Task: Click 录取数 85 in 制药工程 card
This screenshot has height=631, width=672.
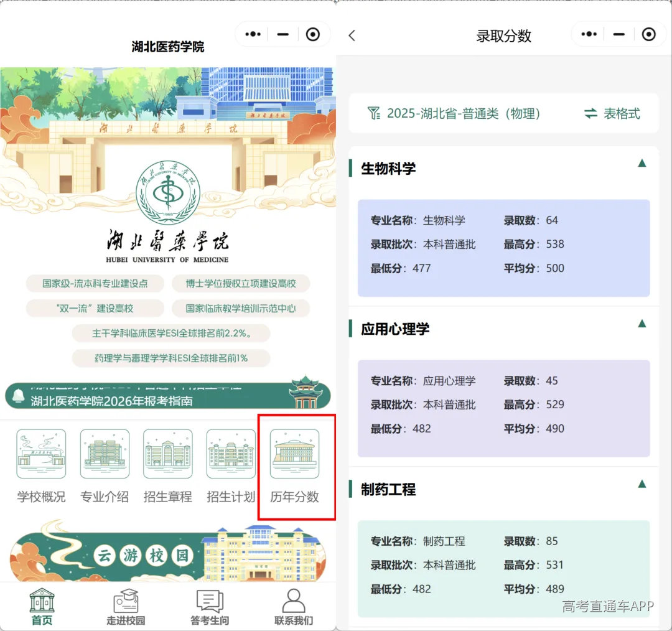Action: [531, 541]
